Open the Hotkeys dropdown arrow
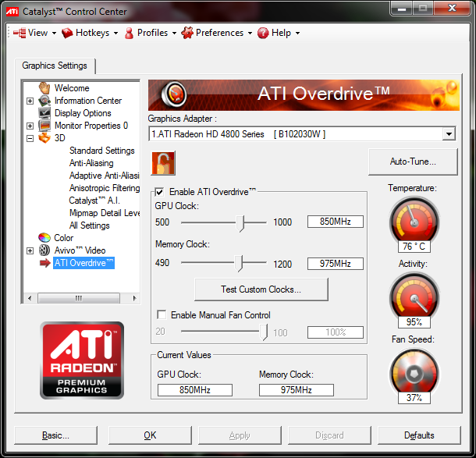 (115, 33)
